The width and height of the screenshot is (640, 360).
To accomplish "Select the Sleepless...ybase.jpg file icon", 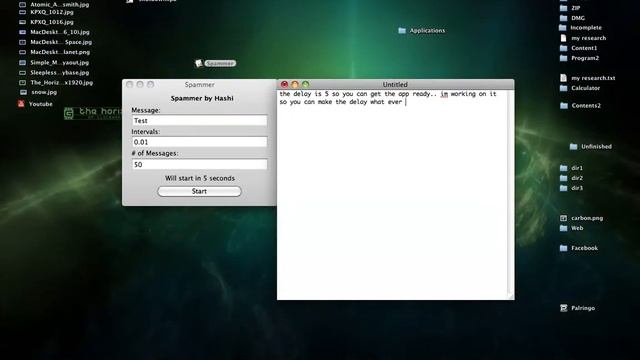I will click(x=22, y=73).
